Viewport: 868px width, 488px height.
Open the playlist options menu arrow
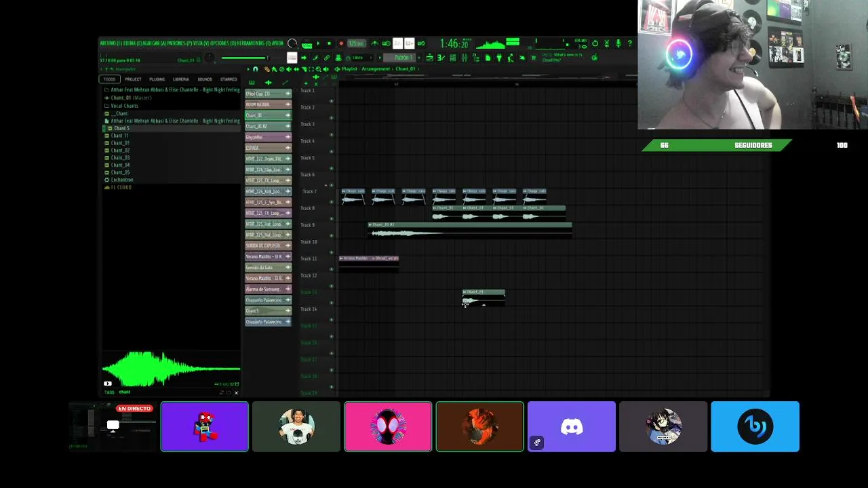point(248,69)
